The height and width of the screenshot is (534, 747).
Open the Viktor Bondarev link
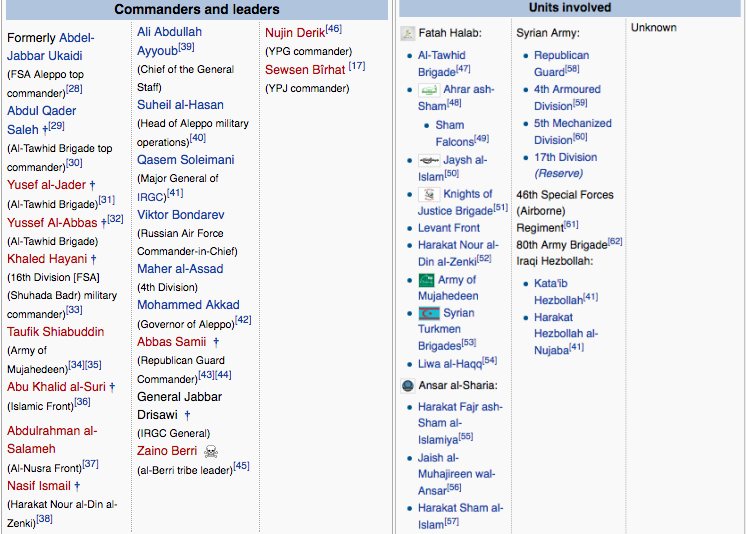181,215
